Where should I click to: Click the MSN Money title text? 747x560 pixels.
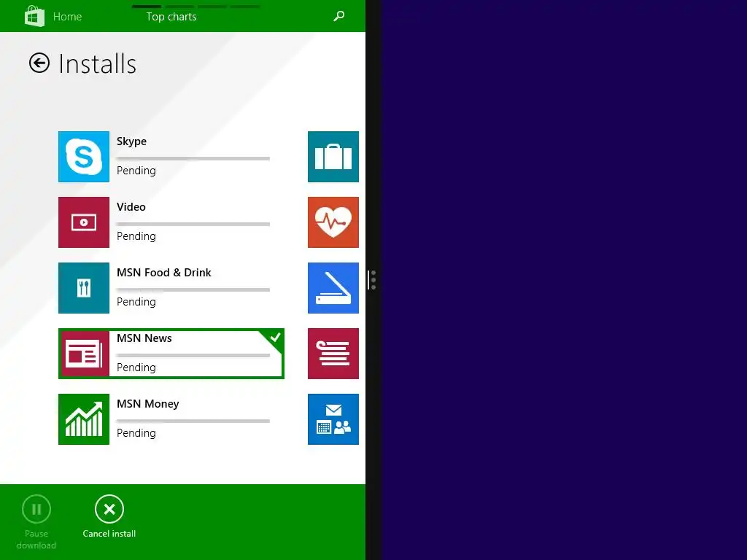click(147, 404)
